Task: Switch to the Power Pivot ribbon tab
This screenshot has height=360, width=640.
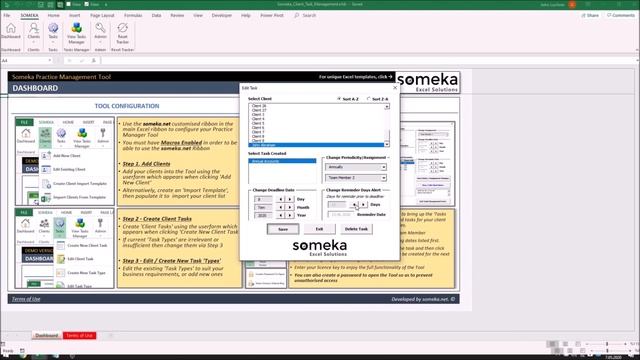Action: (272, 15)
